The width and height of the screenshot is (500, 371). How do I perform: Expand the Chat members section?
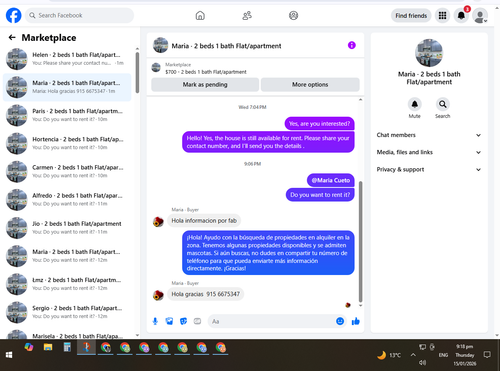pyautogui.click(x=429, y=135)
